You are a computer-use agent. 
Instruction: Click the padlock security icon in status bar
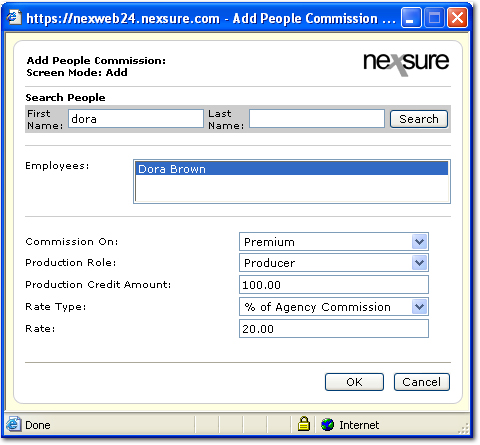(303, 424)
